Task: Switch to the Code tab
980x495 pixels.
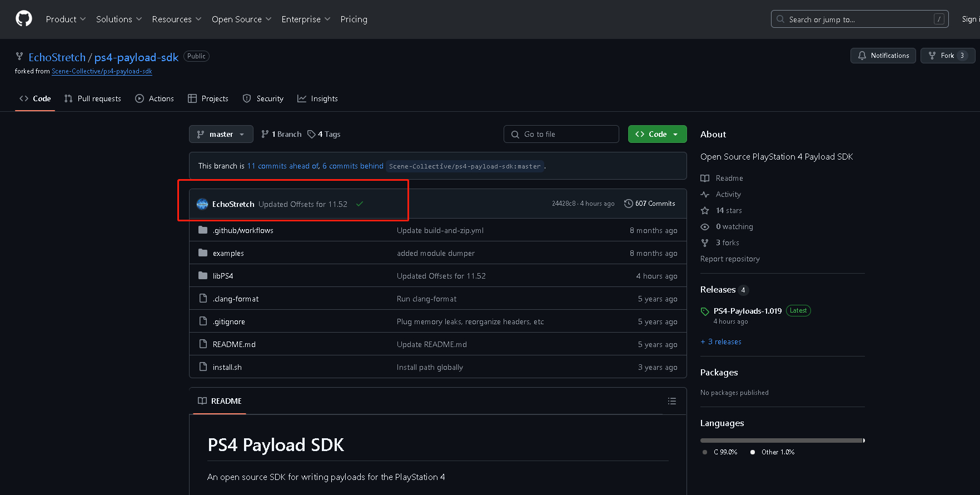Action: tap(35, 98)
